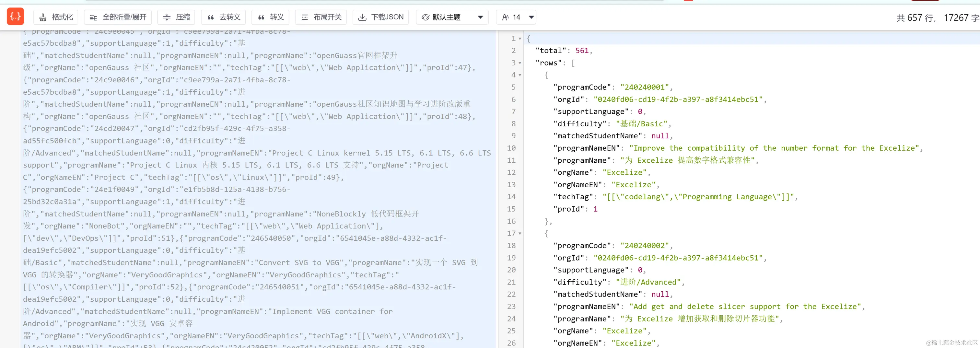
Task: Click the "total" key in formatted output
Action: click(x=551, y=51)
